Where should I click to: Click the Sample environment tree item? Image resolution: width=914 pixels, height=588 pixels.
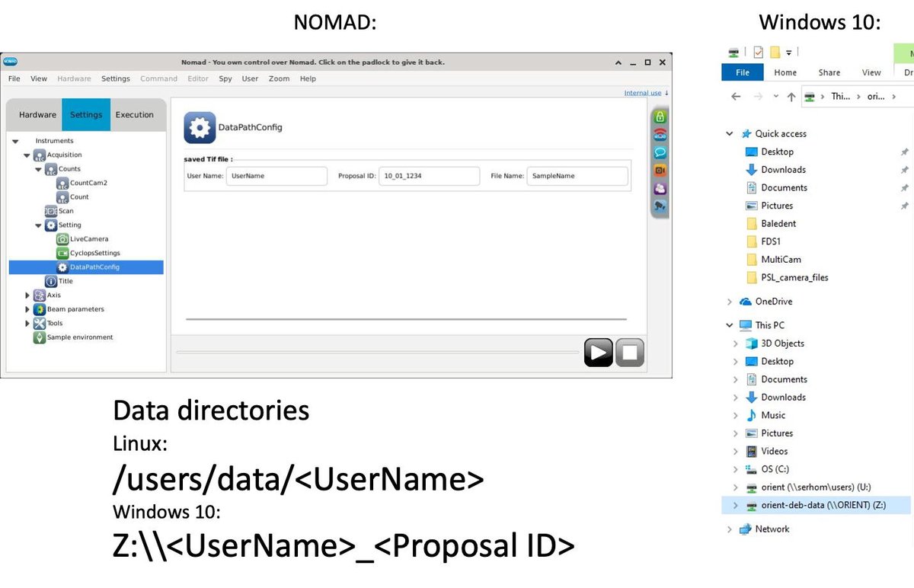[79, 337]
